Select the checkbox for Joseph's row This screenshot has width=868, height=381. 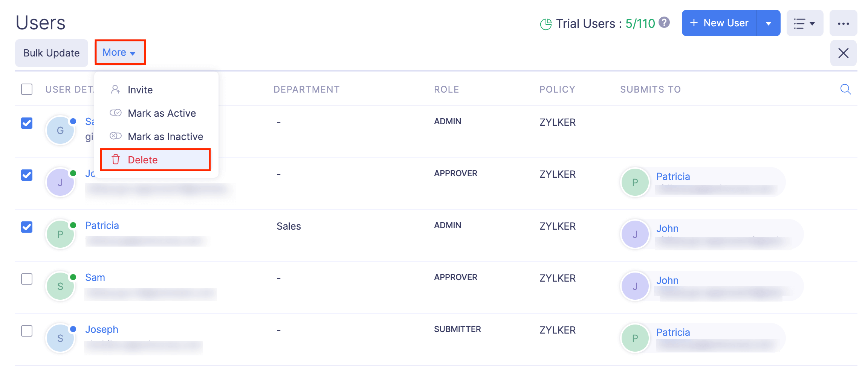coord(27,331)
